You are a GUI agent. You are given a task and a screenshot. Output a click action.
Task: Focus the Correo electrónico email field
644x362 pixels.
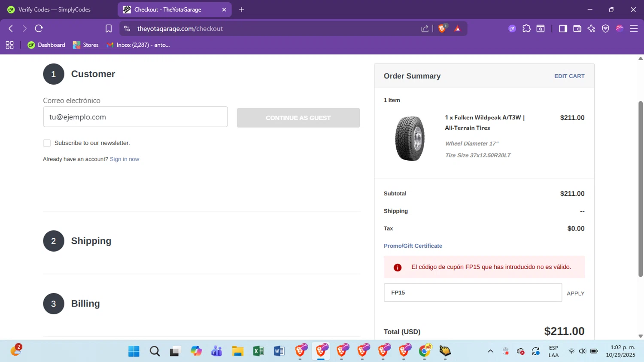tap(135, 117)
